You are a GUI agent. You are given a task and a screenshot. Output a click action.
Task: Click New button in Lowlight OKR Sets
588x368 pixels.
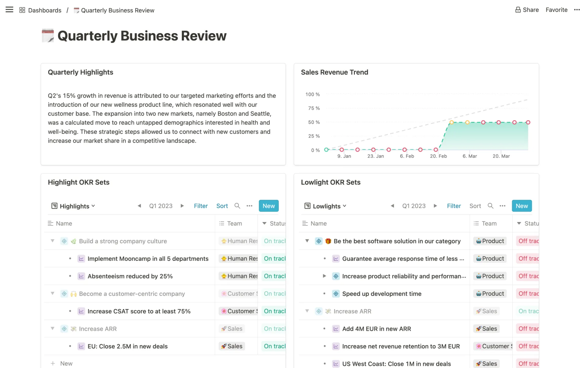521,206
